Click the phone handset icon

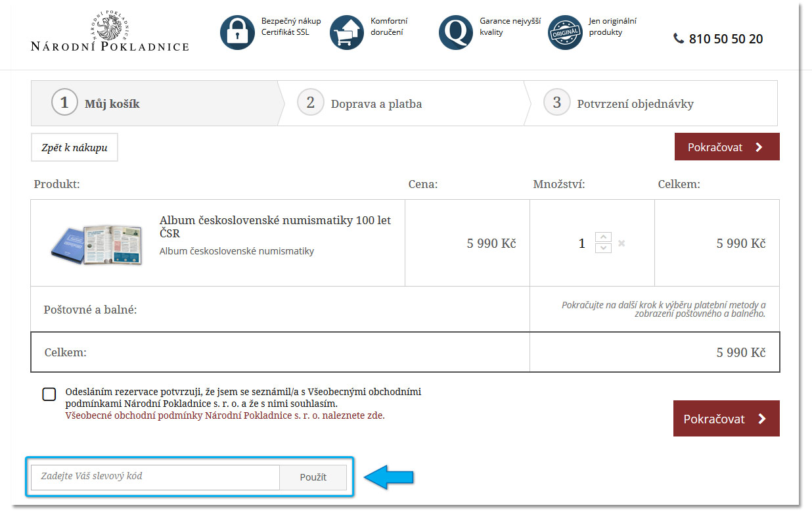click(679, 39)
